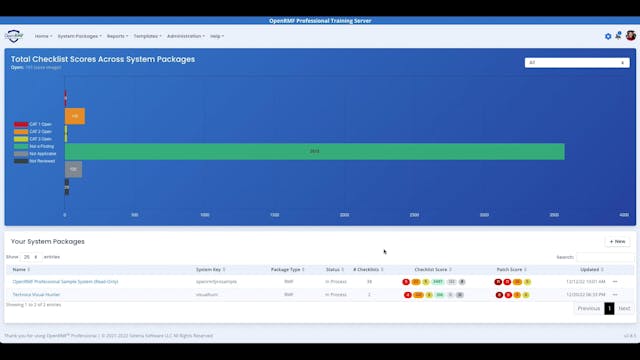Sort table by Checklist Score column

(433, 269)
